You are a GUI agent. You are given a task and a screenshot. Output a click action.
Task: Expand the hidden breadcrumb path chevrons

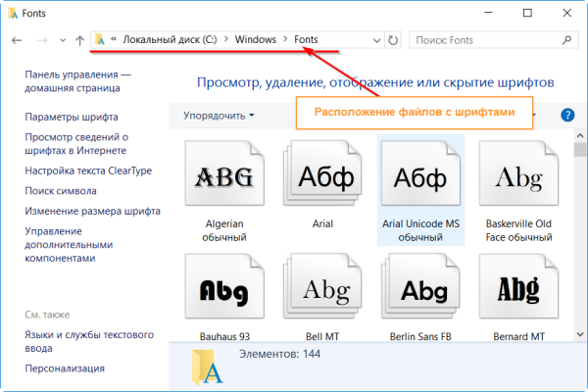pos(114,38)
